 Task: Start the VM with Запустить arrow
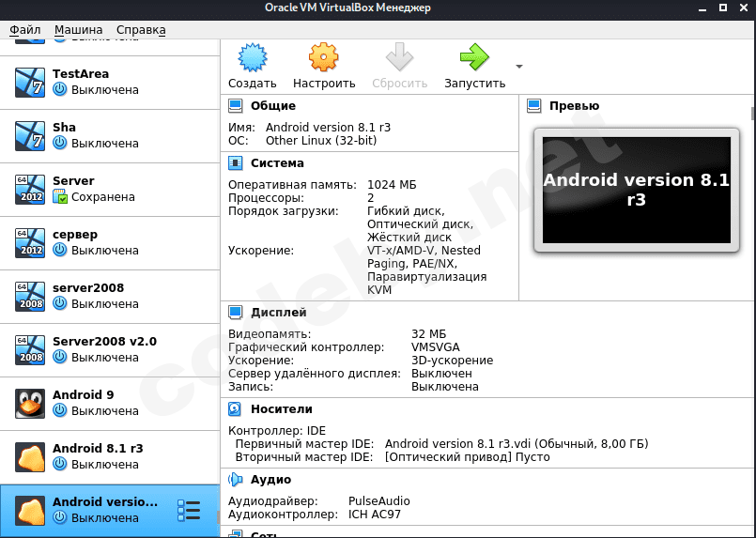click(474, 57)
